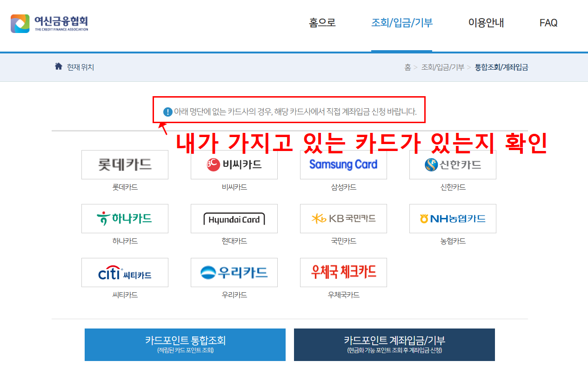This screenshot has height=381, width=588.
Task: Select the 롯데카드 logo card
Action: tap(125, 164)
